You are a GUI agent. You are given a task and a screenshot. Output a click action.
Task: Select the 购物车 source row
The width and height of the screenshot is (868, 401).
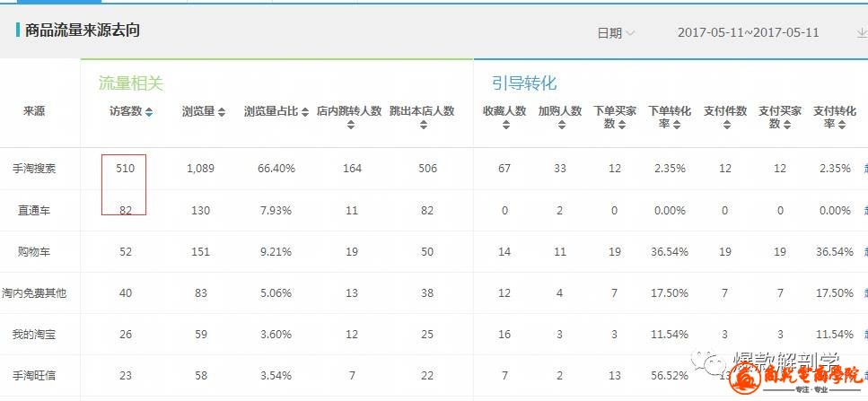pyautogui.click(x=34, y=252)
